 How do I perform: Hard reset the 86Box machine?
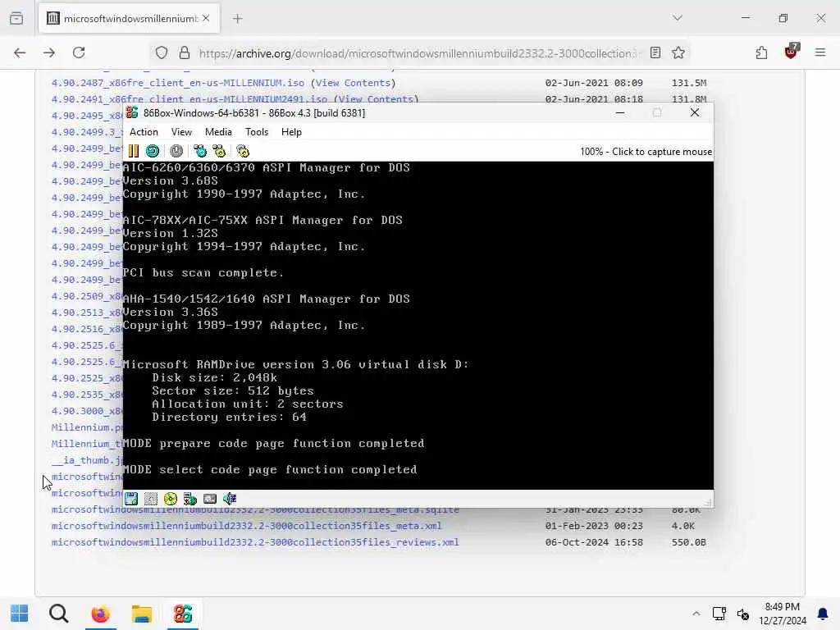[153, 151]
